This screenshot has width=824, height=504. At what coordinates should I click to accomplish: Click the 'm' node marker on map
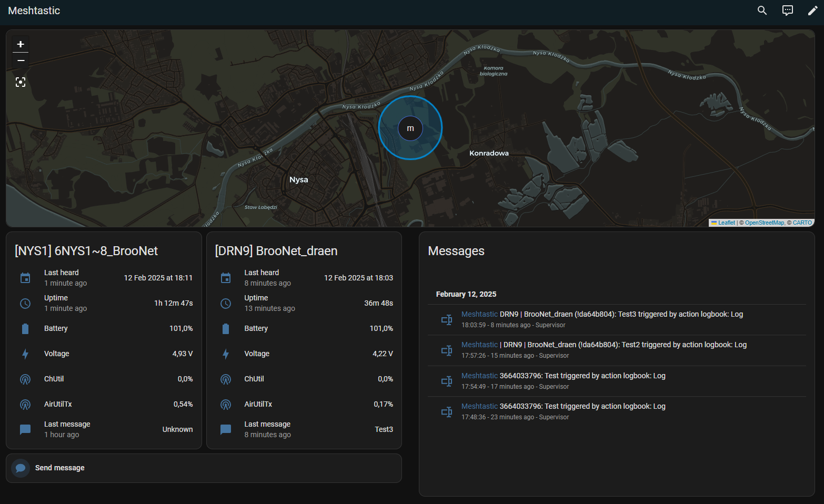(x=410, y=128)
